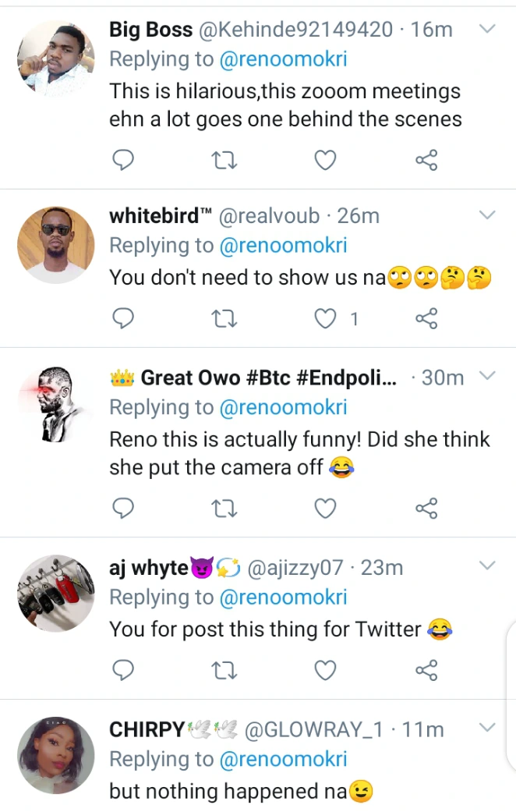The width and height of the screenshot is (516, 812).
Task: Open options chevron on Big Boss's tweet
Action: (487, 29)
